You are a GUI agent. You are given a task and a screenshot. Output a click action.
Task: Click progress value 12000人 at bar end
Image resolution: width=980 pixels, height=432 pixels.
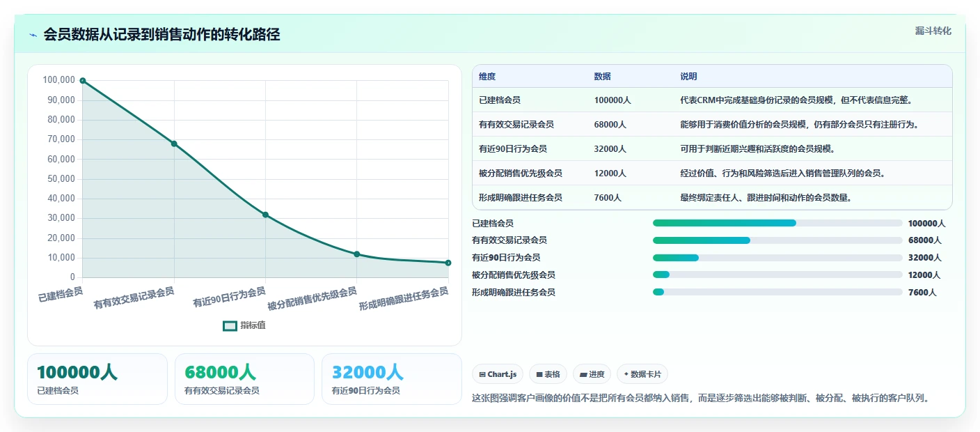click(x=924, y=275)
